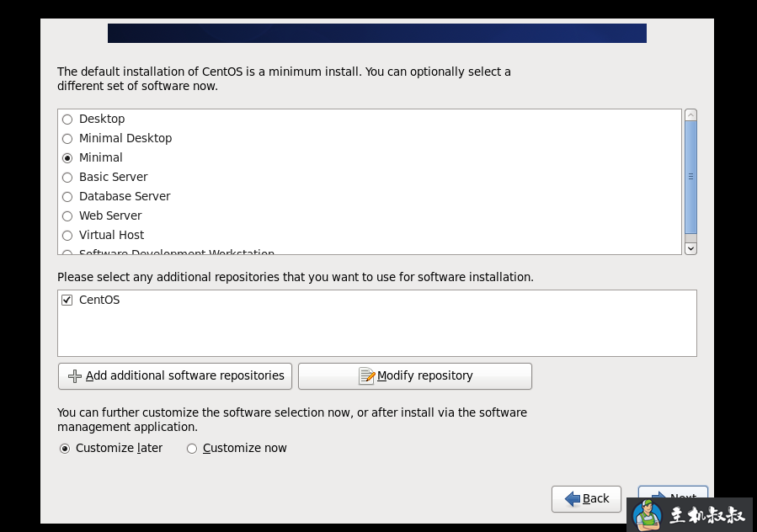Pick the Web Server radio button
757x532 pixels.
(x=67, y=215)
